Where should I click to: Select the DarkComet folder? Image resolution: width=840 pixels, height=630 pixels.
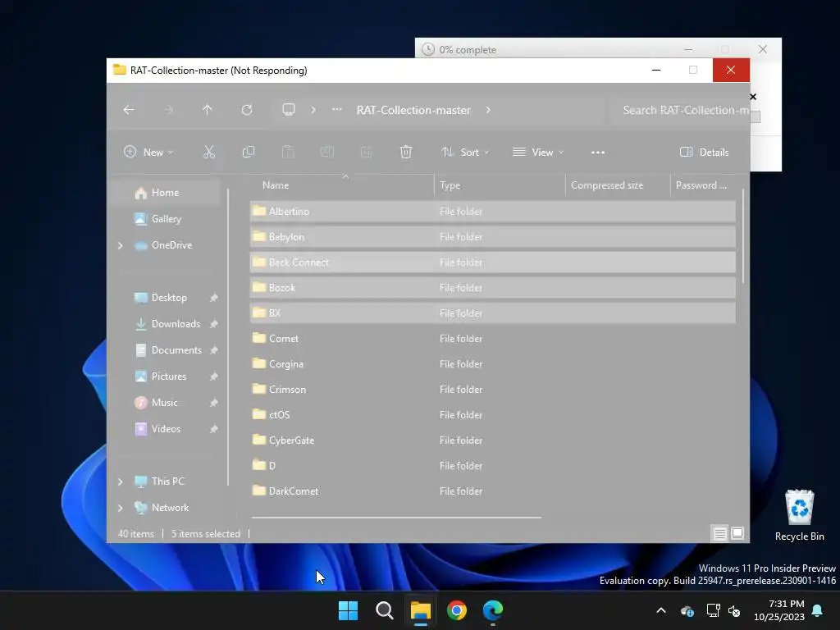pyautogui.click(x=492, y=491)
